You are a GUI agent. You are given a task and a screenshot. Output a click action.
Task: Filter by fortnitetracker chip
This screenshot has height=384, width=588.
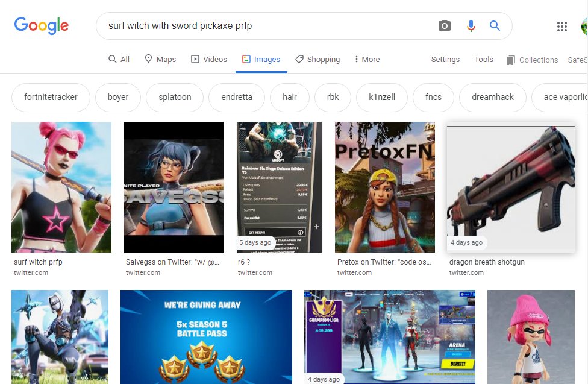51,97
